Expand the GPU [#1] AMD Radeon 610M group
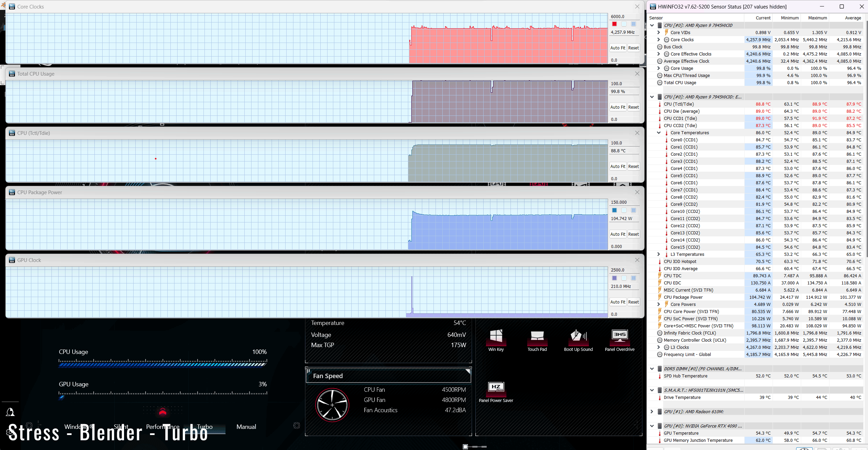 click(x=652, y=412)
